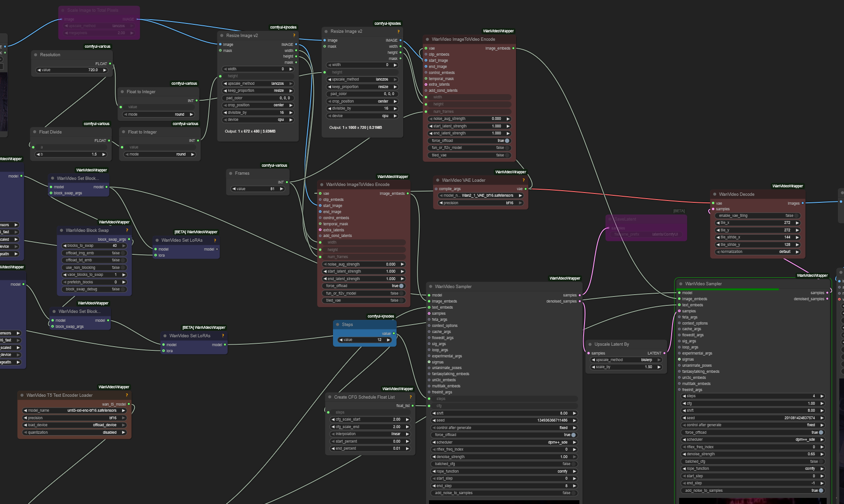Image resolution: width=844 pixels, height=504 pixels.
Task: Collapse the Upscale Latent By node
Action: tap(590, 344)
